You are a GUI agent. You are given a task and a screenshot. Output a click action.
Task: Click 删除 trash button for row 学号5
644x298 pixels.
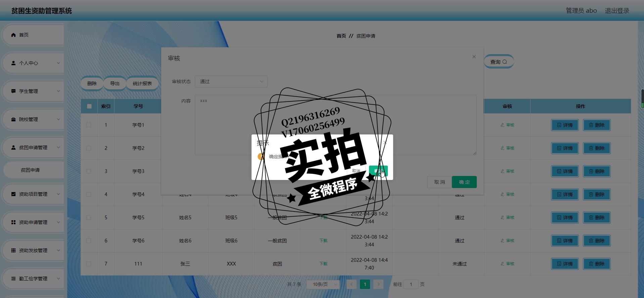pyautogui.click(x=597, y=218)
